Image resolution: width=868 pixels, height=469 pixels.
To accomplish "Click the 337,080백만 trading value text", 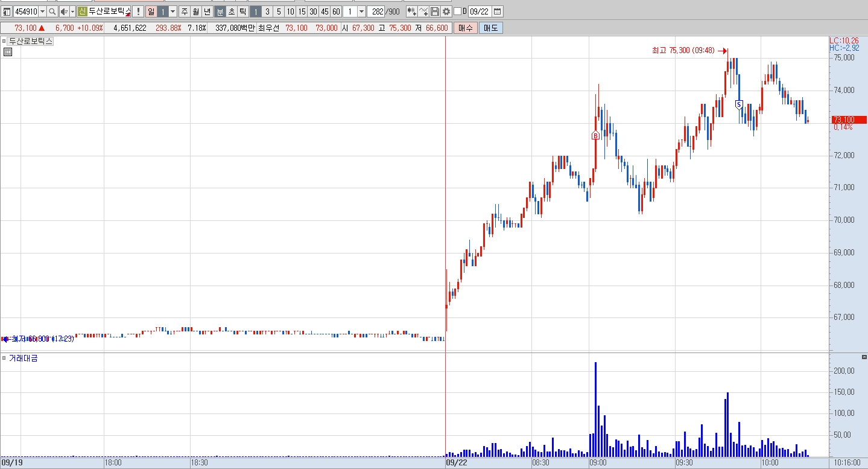I will click(x=235, y=28).
